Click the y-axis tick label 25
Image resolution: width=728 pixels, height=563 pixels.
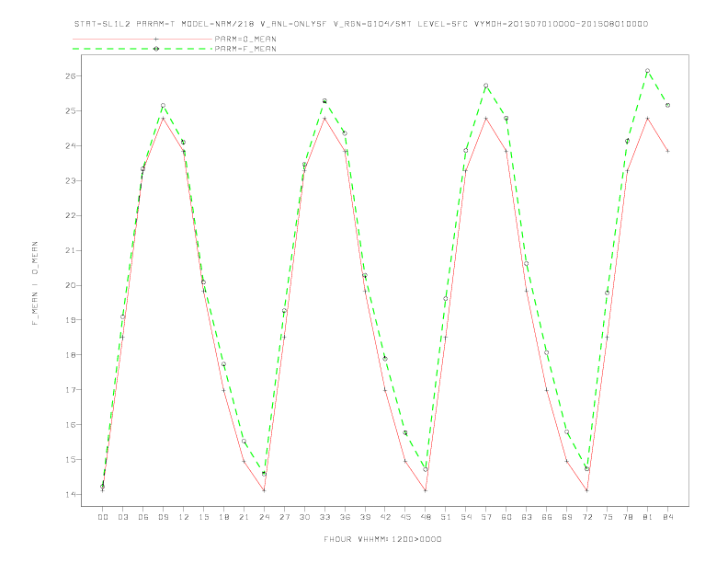tap(71, 110)
